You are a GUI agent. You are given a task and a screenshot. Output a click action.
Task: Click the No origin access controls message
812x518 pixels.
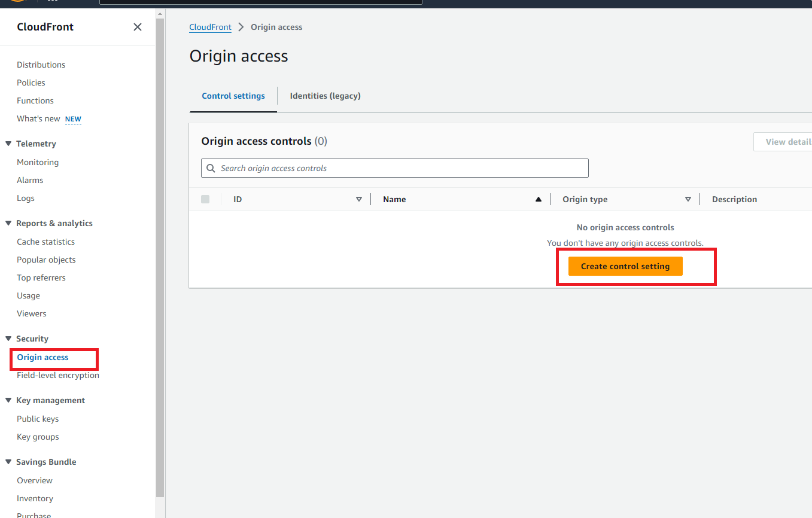tap(625, 227)
